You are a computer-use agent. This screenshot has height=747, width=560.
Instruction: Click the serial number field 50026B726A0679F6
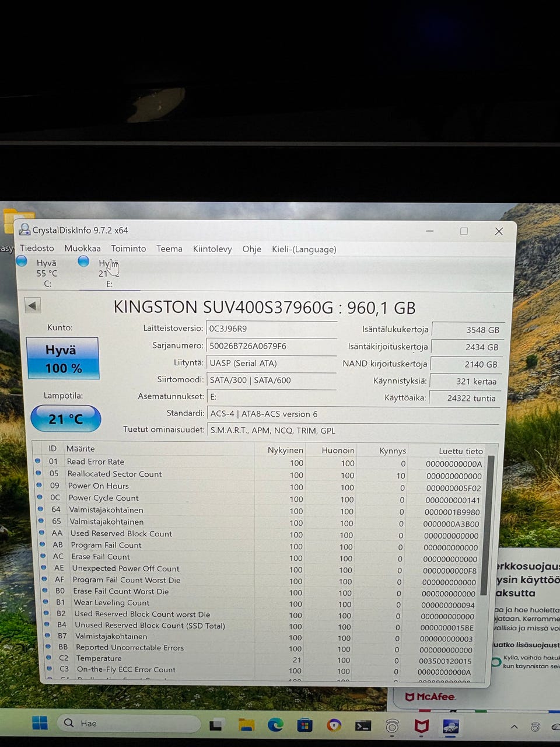[271, 346]
